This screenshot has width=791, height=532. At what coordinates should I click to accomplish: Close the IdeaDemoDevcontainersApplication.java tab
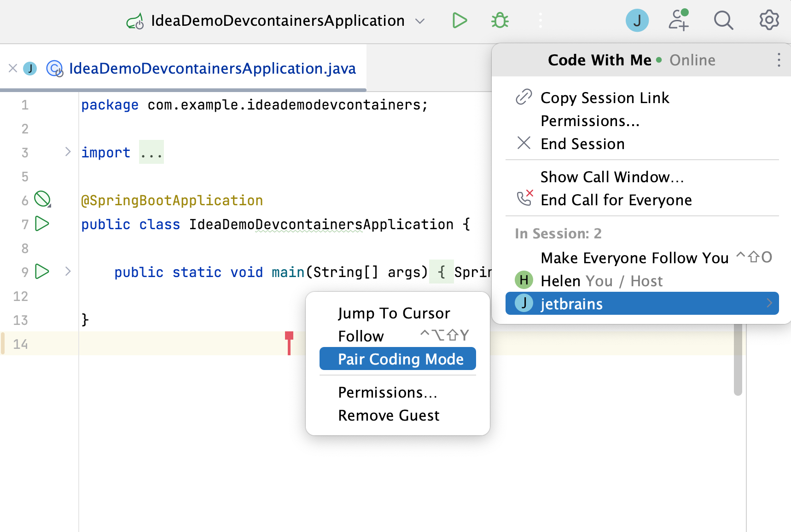[x=13, y=69]
